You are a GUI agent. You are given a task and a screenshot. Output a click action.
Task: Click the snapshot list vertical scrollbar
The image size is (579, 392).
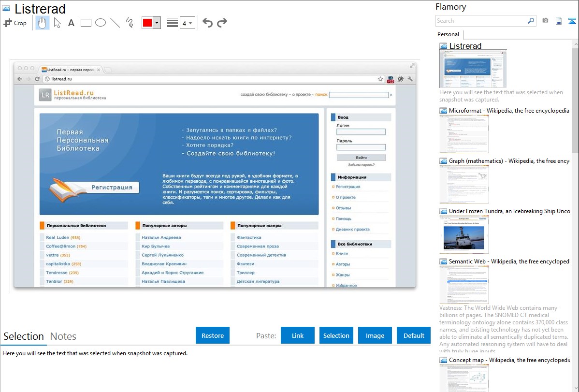[x=575, y=100]
